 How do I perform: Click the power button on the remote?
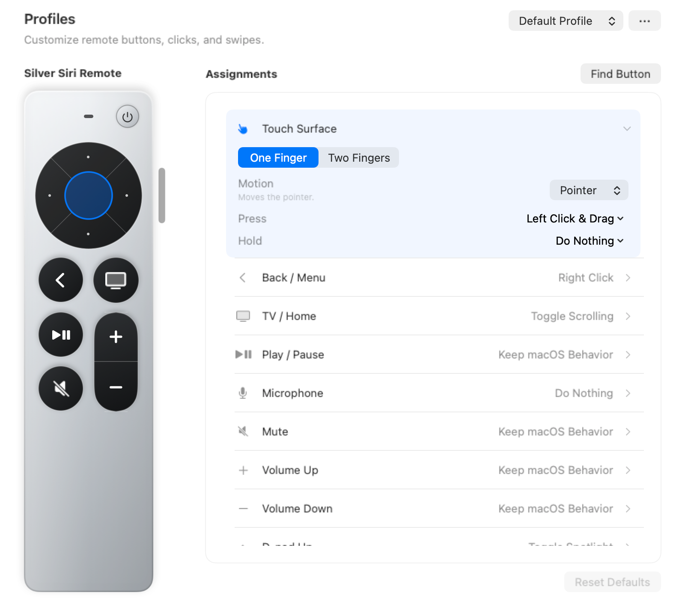pos(128,116)
